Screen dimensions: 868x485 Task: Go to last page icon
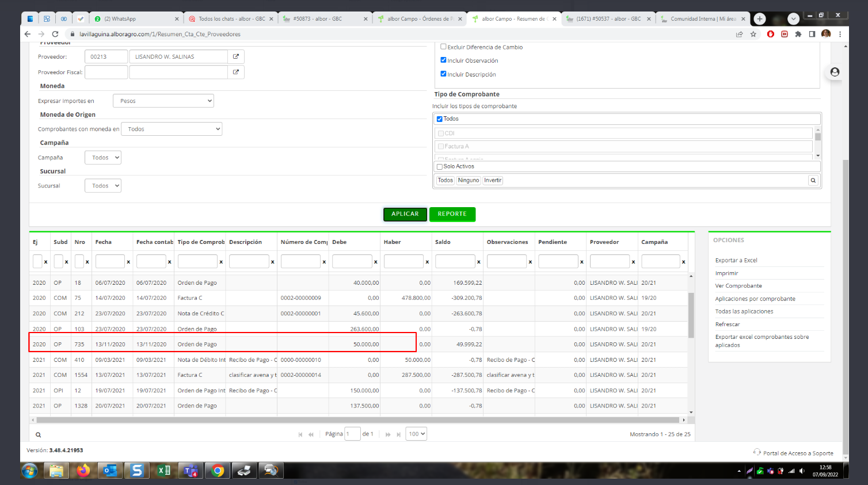tap(398, 434)
